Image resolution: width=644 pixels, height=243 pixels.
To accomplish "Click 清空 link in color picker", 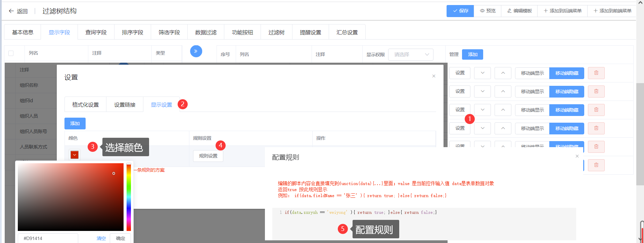I will pyautogui.click(x=101, y=238).
